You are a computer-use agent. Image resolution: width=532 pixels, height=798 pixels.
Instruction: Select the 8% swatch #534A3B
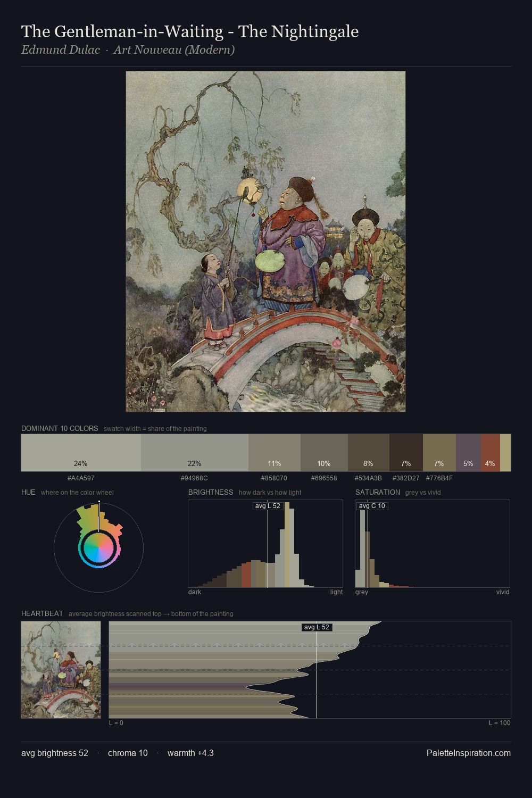tap(369, 453)
